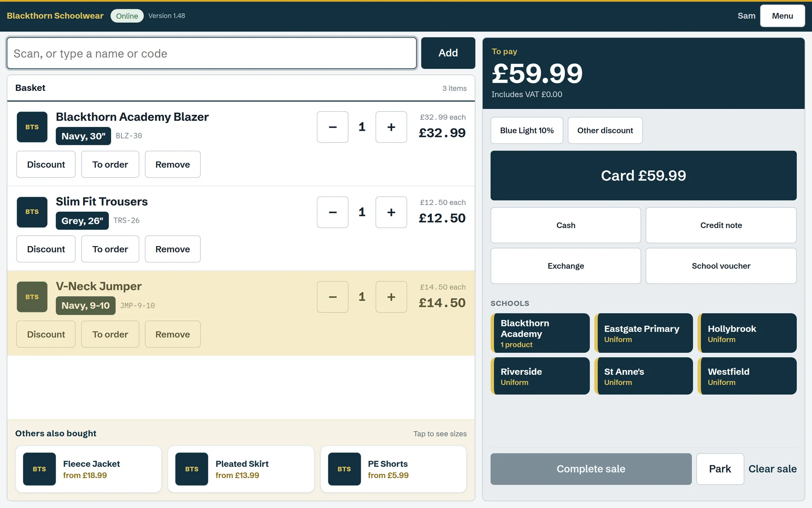
Task: Mark V-Neck Jumper as To order
Action: tap(110, 334)
